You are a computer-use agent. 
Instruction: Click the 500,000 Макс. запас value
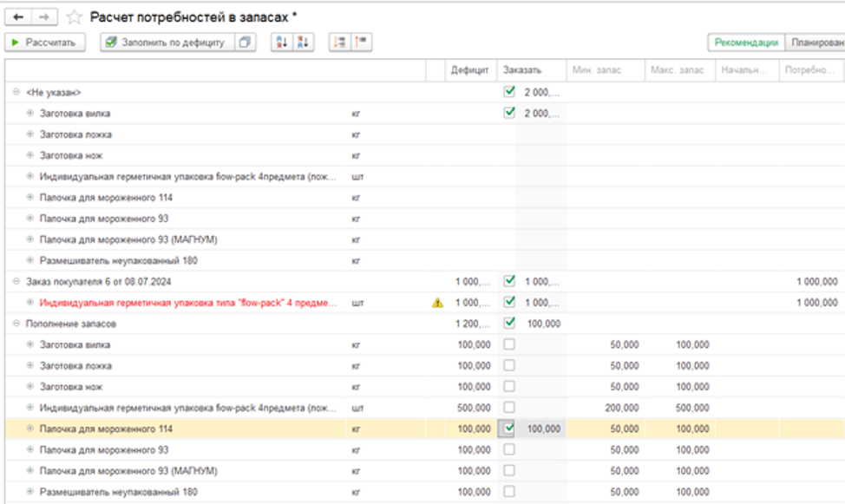(692, 408)
